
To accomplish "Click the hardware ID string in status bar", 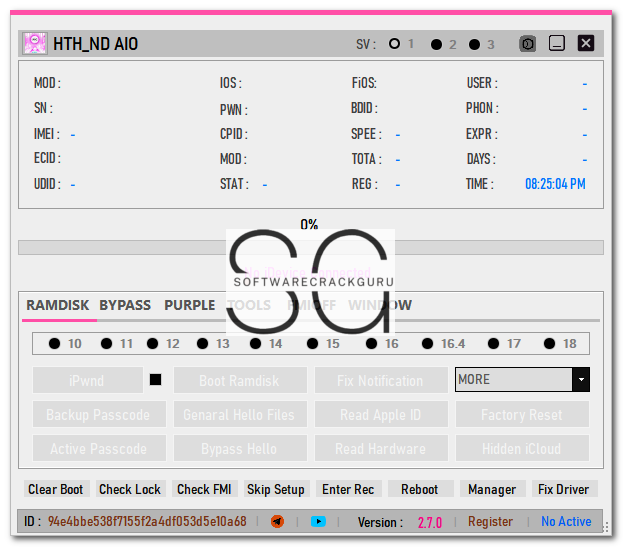I will 147,522.
